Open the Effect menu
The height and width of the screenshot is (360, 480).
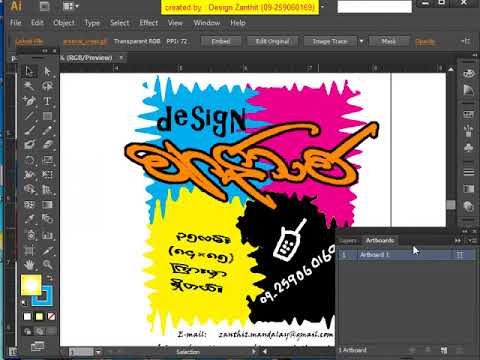pos(149,23)
